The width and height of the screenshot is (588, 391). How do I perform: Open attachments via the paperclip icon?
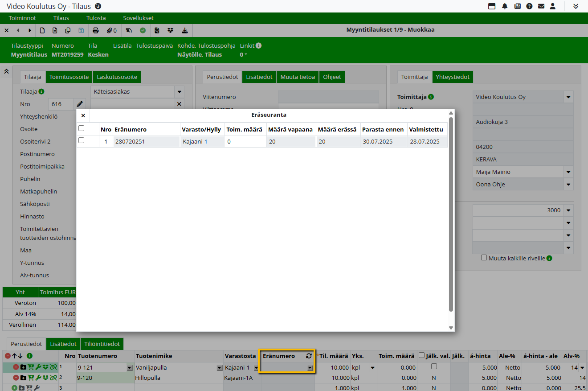(110, 30)
